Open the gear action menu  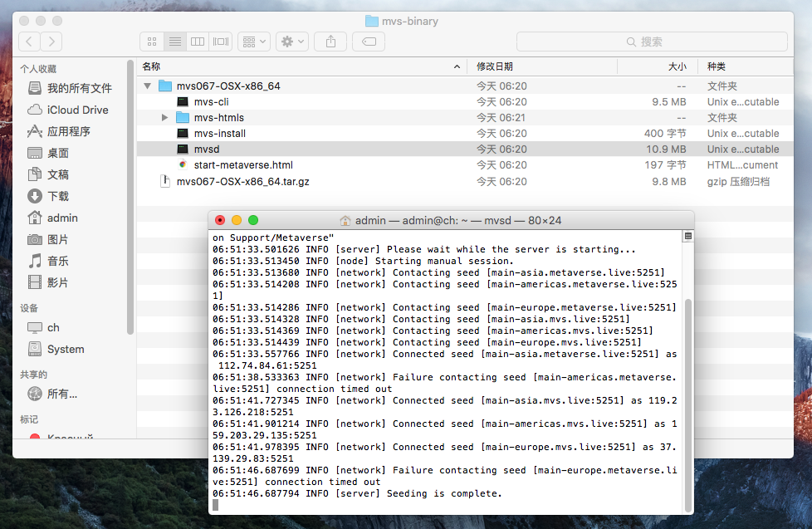click(x=292, y=42)
